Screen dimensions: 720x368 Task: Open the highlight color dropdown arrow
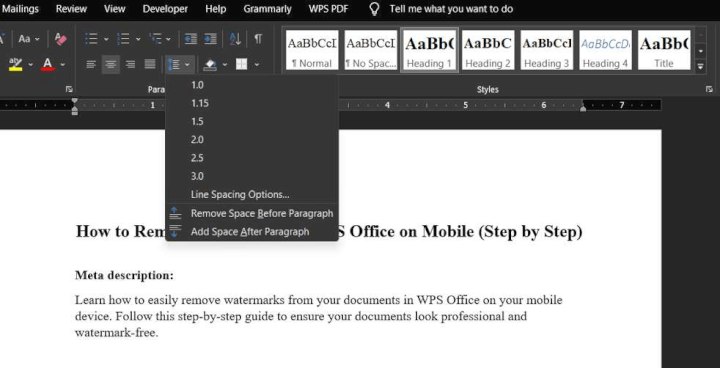(x=30, y=64)
